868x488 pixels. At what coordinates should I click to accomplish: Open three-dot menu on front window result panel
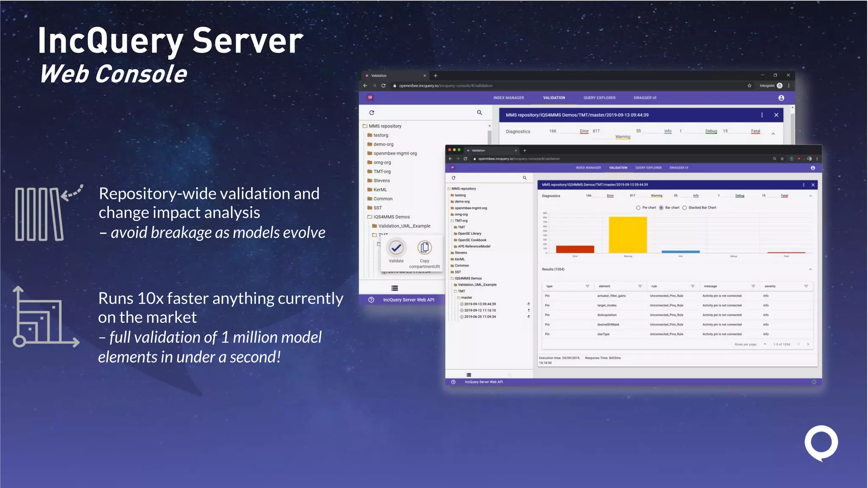point(804,185)
